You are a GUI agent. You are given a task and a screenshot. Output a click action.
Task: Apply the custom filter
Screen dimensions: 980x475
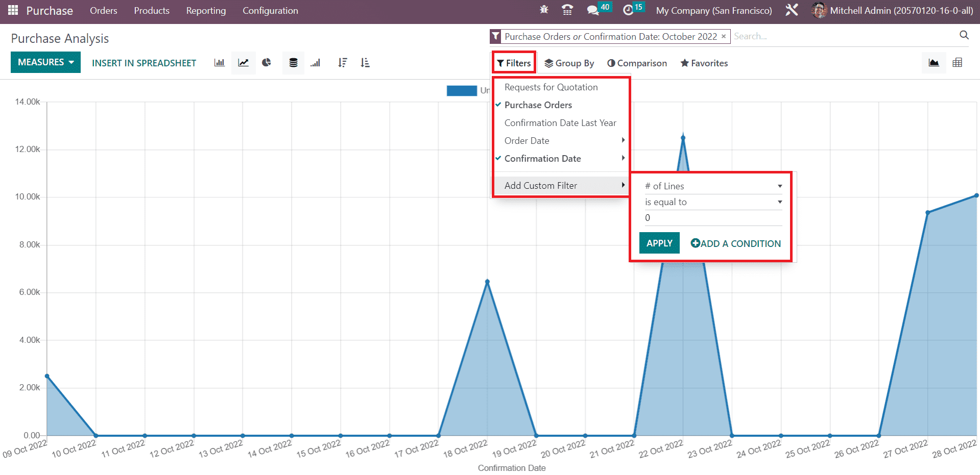659,243
